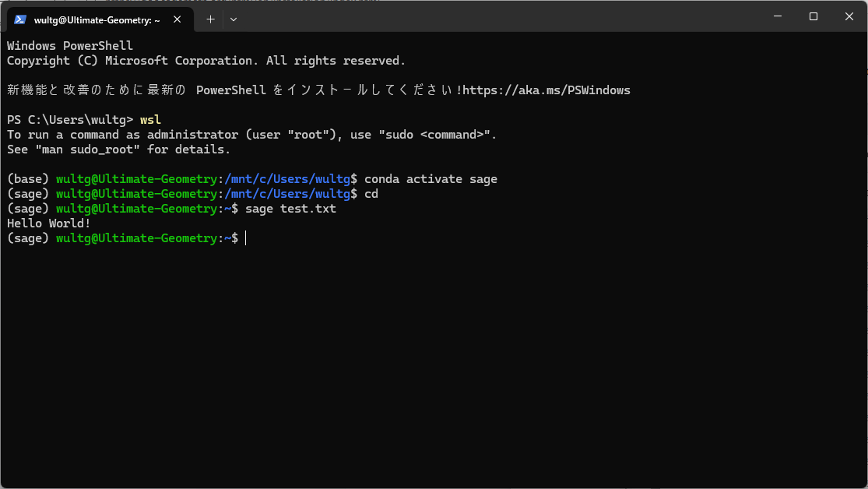Image resolution: width=868 pixels, height=489 pixels.
Task: Click the blinking cursor at the prompt
Action: (246, 238)
